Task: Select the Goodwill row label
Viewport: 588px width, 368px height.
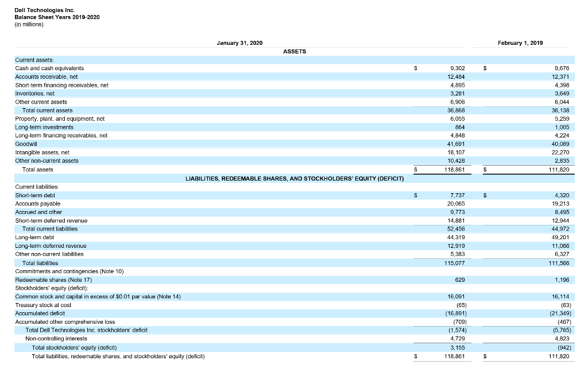Action: pos(26,144)
